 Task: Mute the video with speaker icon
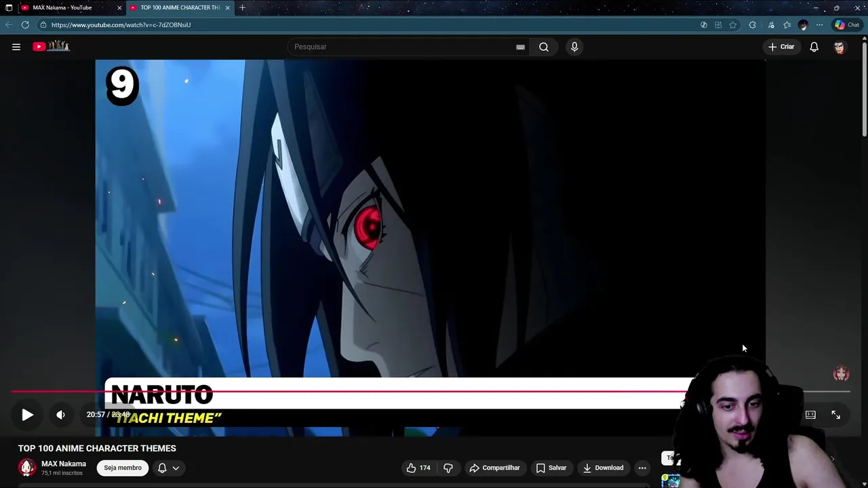tap(60, 415)
